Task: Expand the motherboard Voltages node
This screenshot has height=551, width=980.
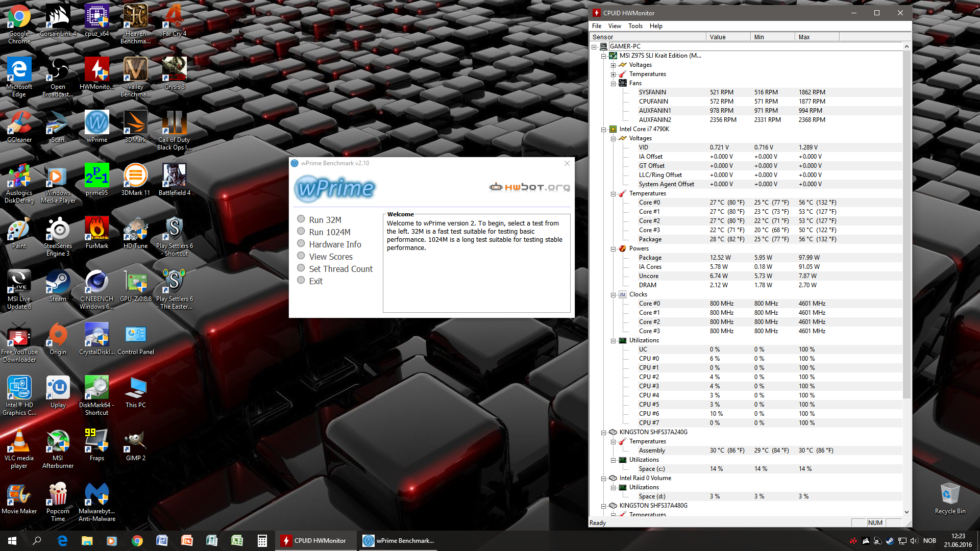Action: [614, 65]
